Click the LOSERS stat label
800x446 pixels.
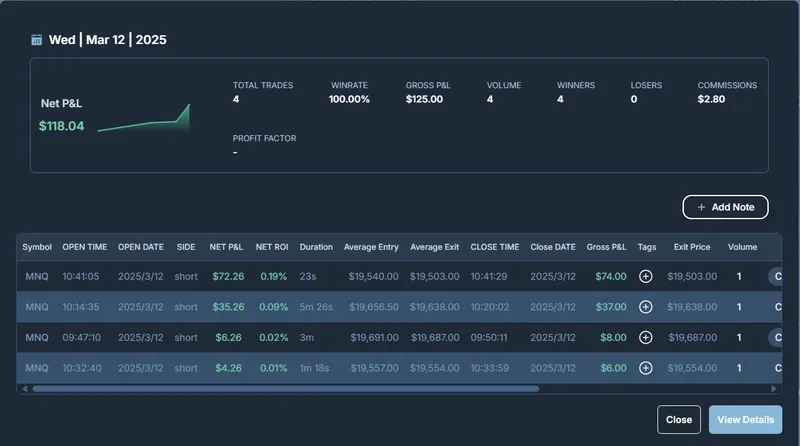[646, 85]
